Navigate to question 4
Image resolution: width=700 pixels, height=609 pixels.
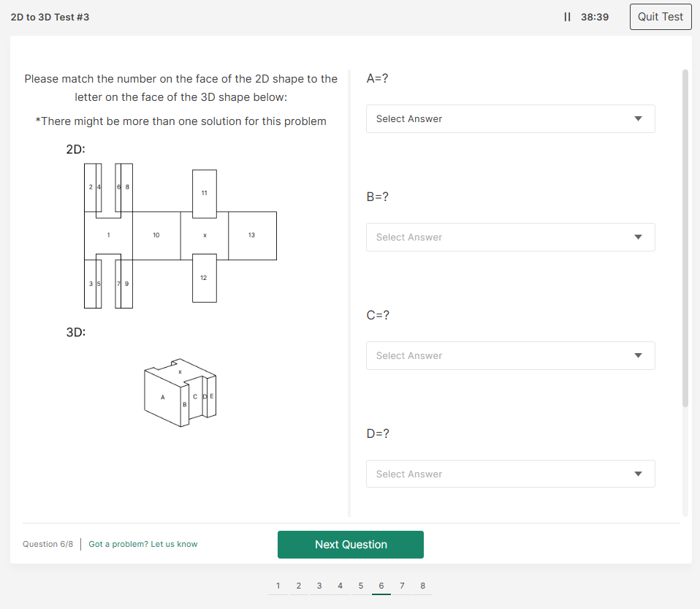340,586
